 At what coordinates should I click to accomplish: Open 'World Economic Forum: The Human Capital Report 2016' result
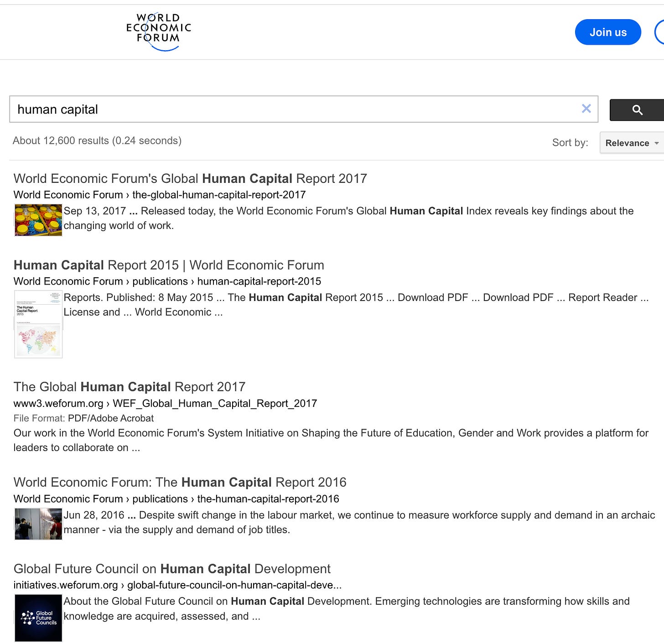coord(180,482)
